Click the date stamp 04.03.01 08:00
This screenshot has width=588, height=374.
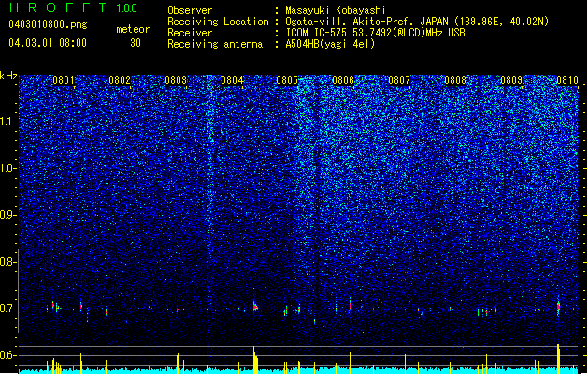click(48, 42)
